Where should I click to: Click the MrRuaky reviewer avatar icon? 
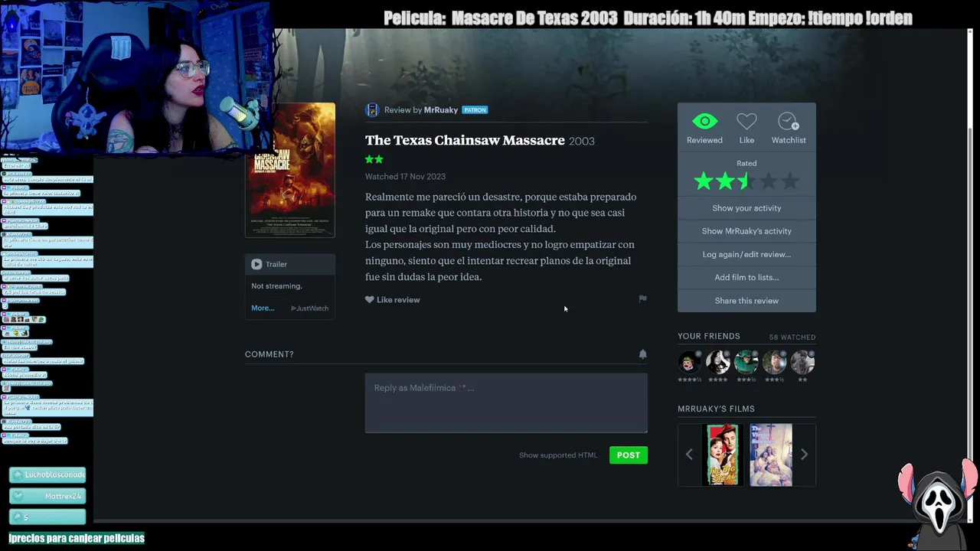tap(372, 110)
